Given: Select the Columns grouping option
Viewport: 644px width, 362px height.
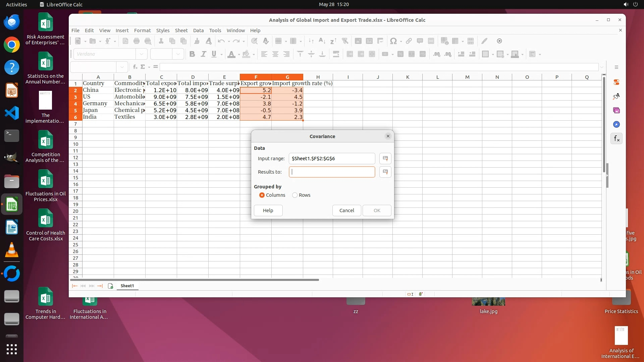Looking at the screenshot, I should tap(262, 195).
